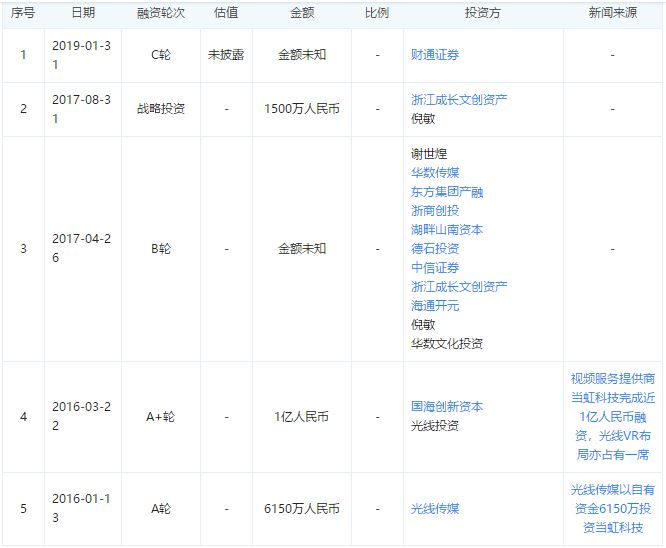Select date cell 2017-08-31
Viewport: 666px width, 548px height.
[82, 109]
